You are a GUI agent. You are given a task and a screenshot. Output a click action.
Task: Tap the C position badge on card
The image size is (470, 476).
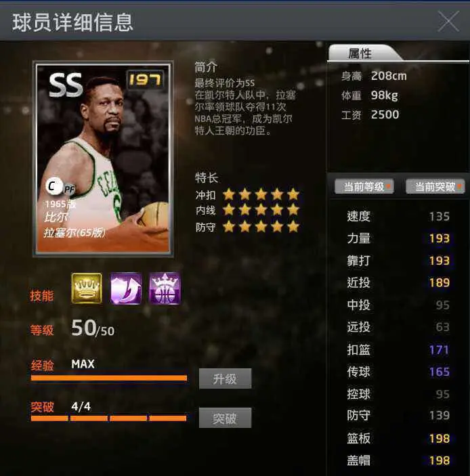[x=54, y=186]
